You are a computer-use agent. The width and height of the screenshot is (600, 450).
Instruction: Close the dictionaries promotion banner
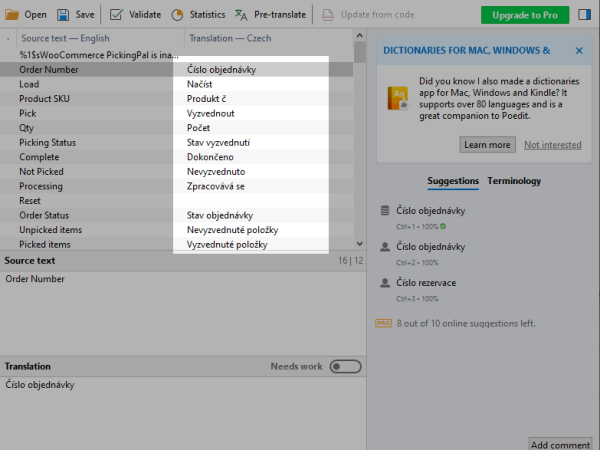point(579,50)
